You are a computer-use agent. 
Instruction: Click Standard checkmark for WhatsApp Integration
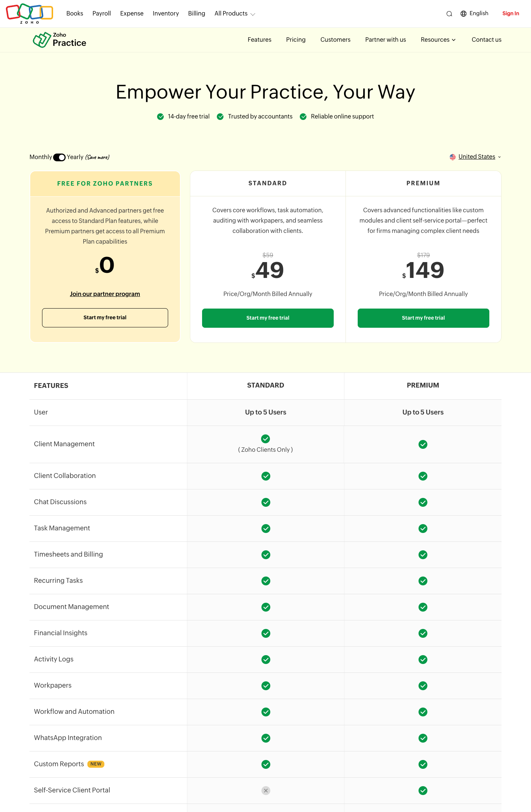click(x=266, y=738)
